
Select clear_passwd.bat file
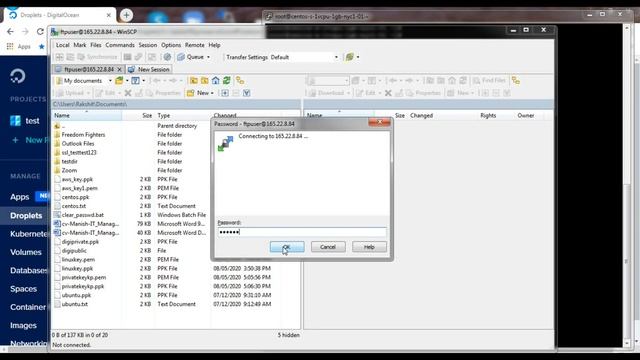point(82,215)
